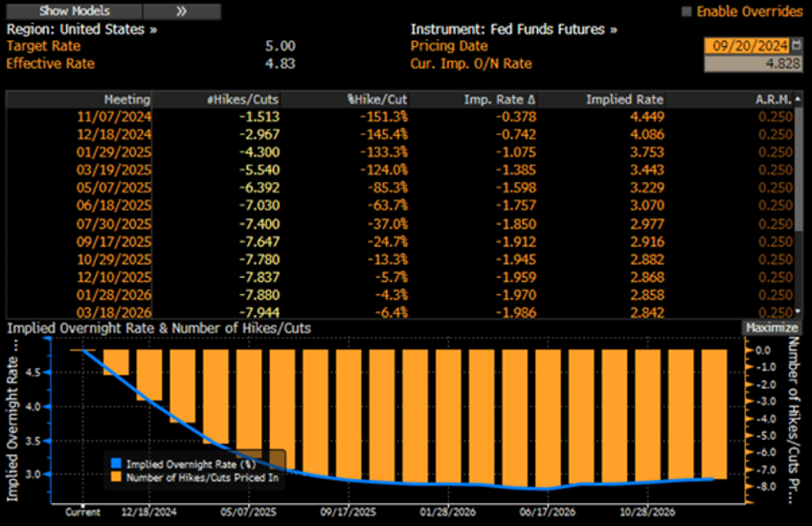Click the Number of Hikes/Cuts Priced In label

click(202, 477)
